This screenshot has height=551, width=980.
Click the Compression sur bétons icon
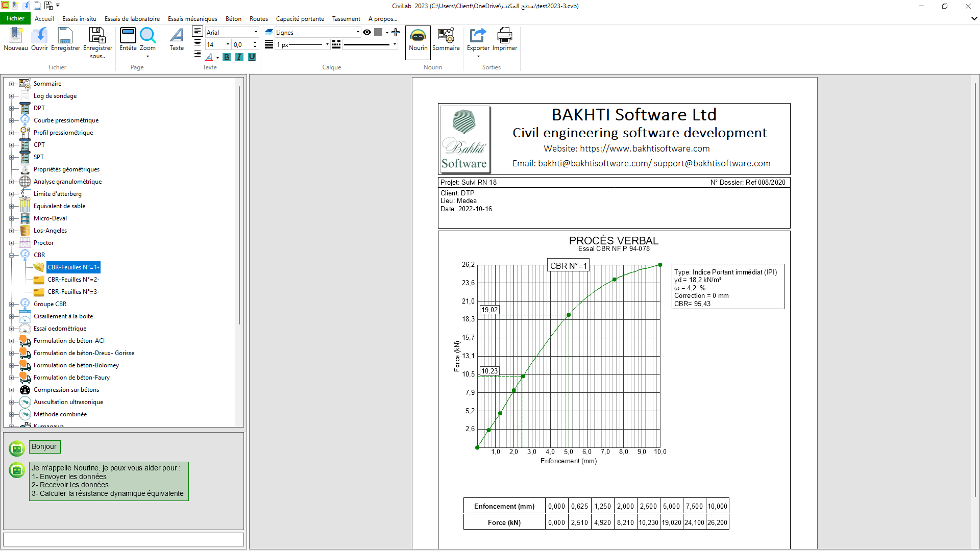click(25, 390)
